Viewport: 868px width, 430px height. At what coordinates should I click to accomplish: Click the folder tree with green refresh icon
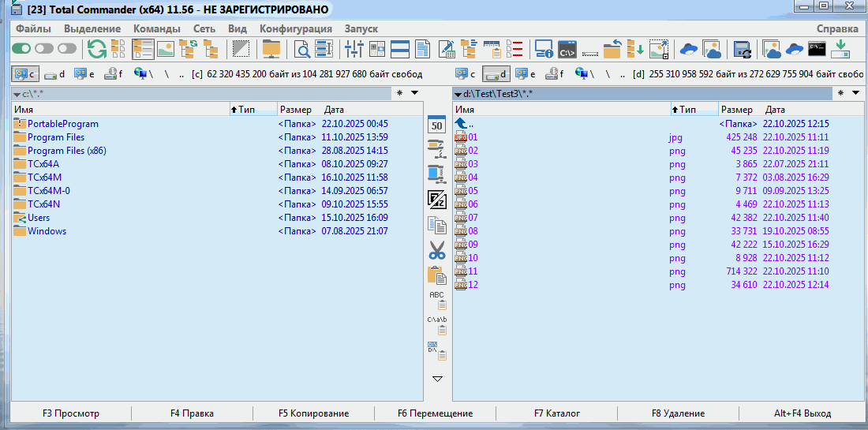pyautogui.click(x=189, y=49)
